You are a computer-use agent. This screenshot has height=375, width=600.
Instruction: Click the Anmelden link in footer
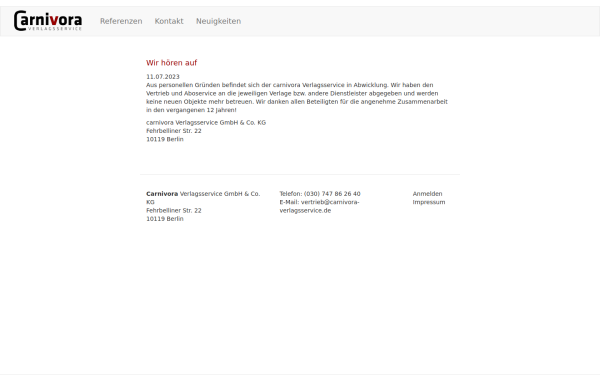click(427, 194)
